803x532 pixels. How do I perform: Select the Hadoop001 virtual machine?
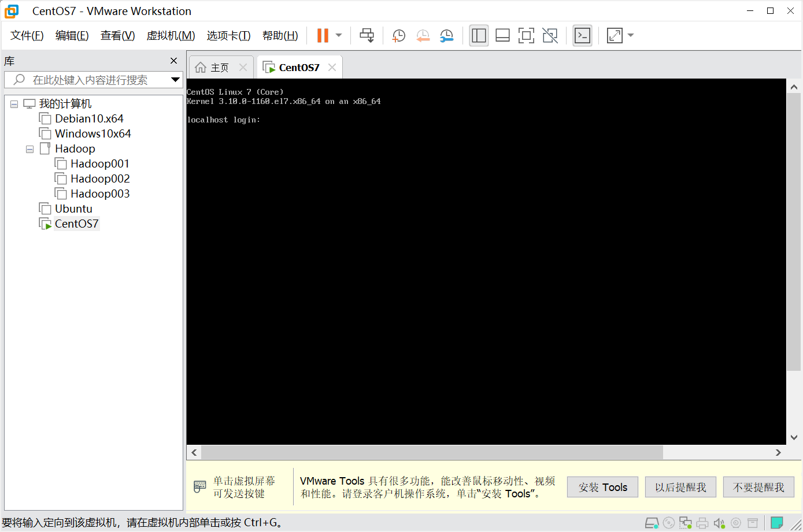point(100,163)
